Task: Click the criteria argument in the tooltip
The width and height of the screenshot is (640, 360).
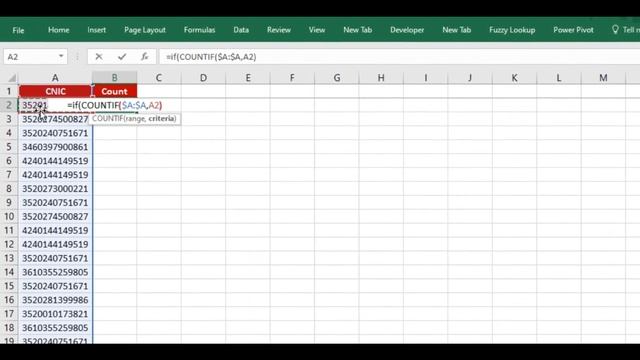Action: pyautogui.click(x=162, y=119)
